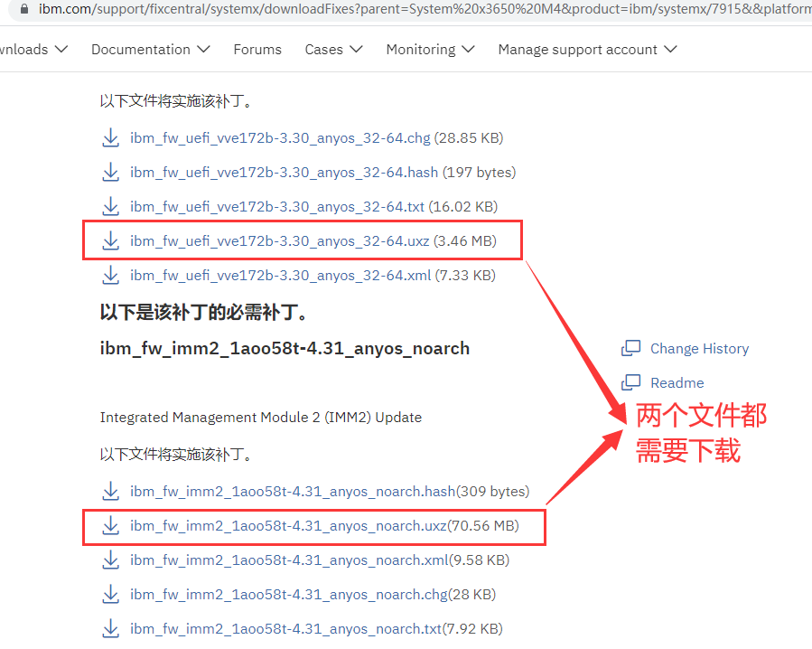Click heading ibm_fw_imm2_1aoo58t-4.31_anyos_noarch
The width and height of the screenshot is (812, 649).
tap(285, 348)
